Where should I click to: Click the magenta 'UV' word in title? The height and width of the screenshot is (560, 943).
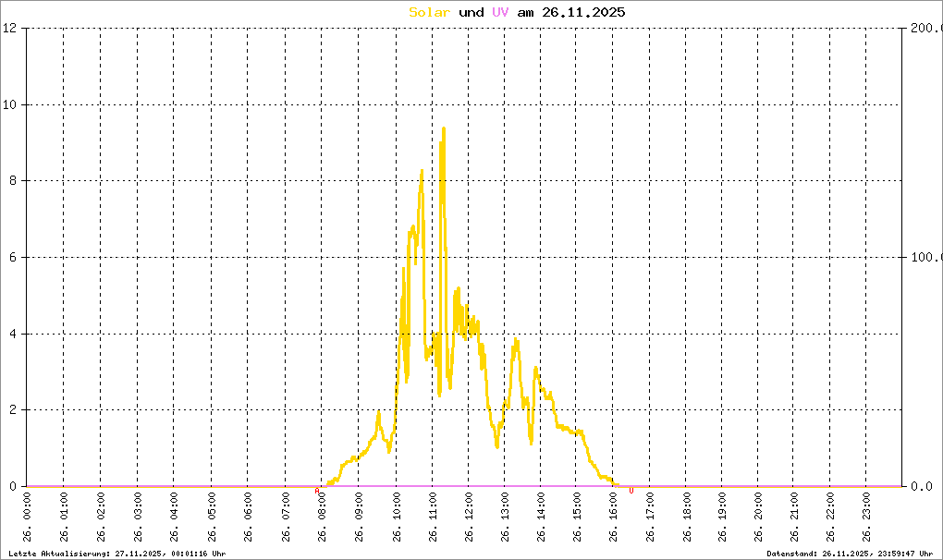[x=500, y=12]
